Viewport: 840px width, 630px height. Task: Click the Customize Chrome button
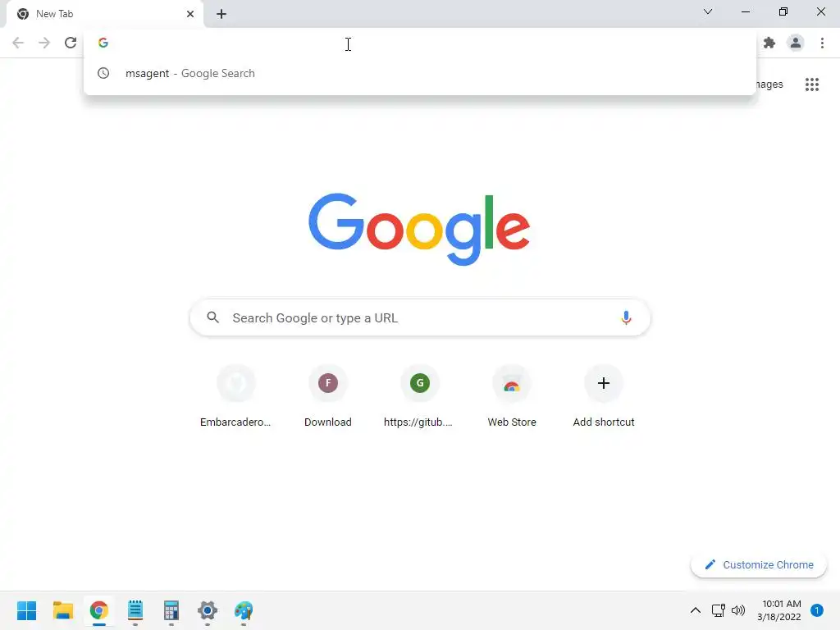759,564
